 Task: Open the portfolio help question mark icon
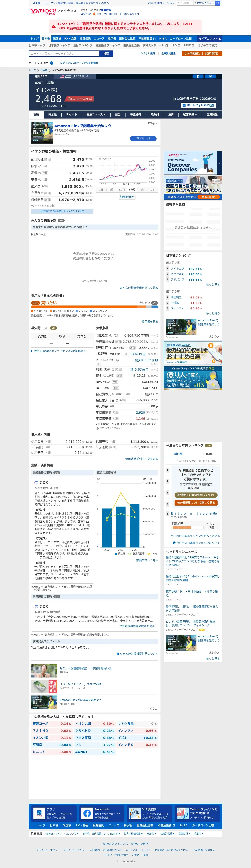[52, 63]
